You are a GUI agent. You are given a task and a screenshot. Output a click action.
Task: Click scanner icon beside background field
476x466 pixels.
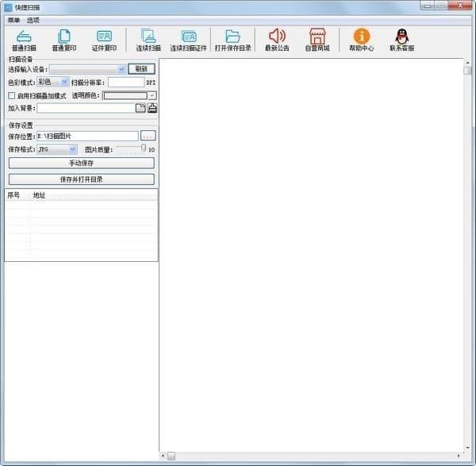pyautogui.click(x=152, y=108)
